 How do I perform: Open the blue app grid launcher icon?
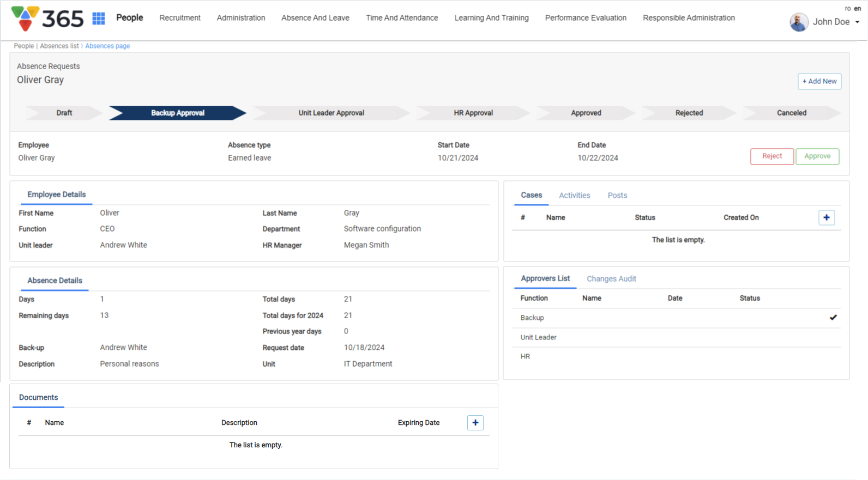tap(99, 19)
